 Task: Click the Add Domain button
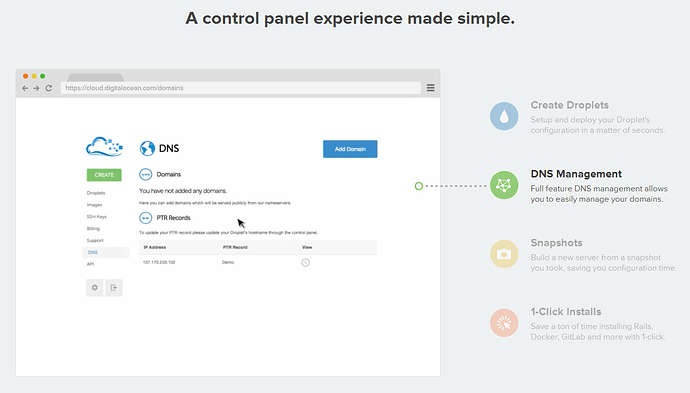350,149
